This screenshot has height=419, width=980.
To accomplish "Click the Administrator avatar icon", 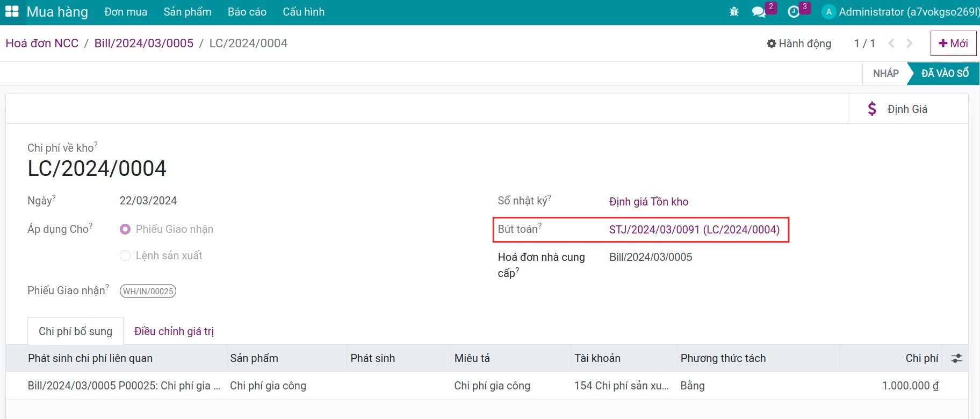I will point(829,12).
